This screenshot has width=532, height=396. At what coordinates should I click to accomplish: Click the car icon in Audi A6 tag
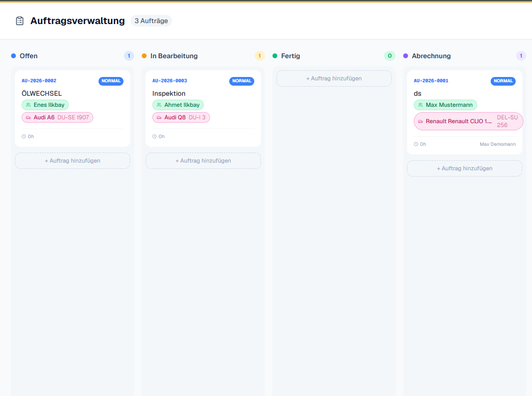click(x=28, y=117)
